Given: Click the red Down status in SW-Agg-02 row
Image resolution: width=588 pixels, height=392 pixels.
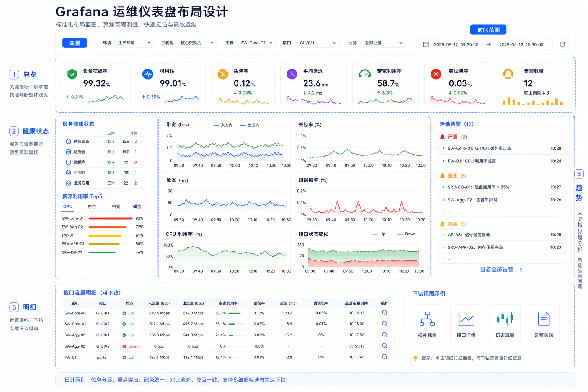Looking at the screenshot, I should [130, 346].
